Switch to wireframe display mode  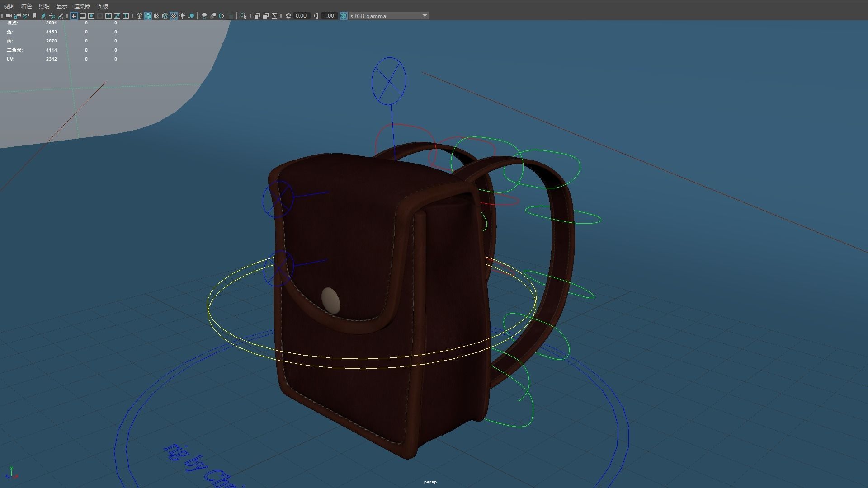[139, 16]
